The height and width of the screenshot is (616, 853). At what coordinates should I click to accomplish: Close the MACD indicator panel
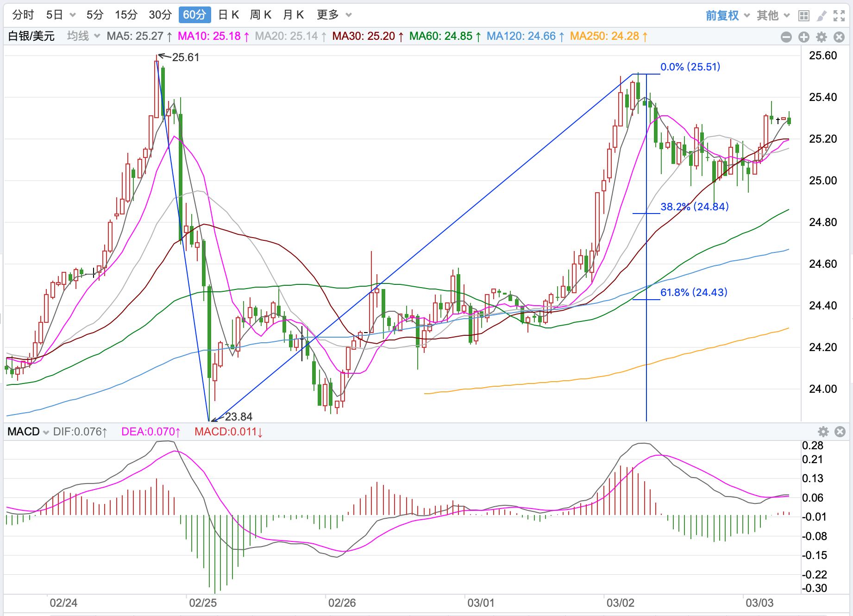(840, 432)
